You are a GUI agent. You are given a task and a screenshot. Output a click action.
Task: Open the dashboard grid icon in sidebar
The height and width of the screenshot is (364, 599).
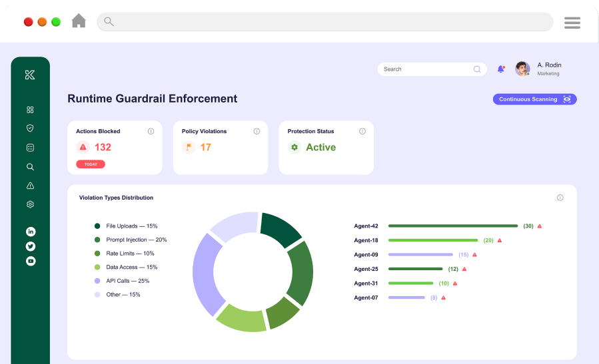[30, 110]
